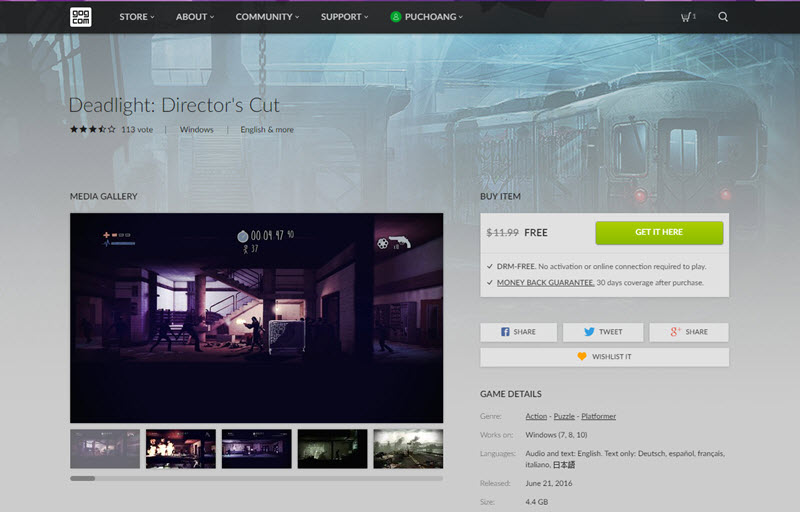Open the shopping cart icon

pyautogui.click(x=686, y=17)
